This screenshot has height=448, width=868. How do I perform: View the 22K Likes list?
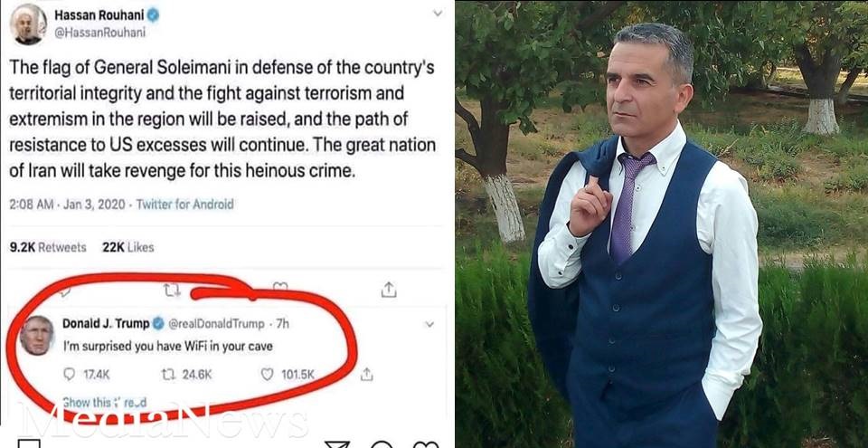(x=127, y=247)
